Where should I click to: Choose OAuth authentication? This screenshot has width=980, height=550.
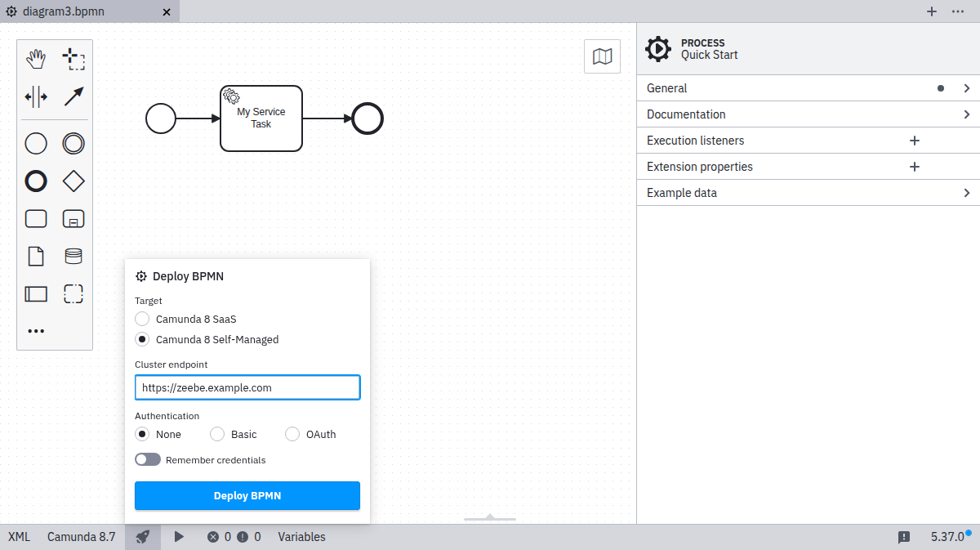click(292, 434)
